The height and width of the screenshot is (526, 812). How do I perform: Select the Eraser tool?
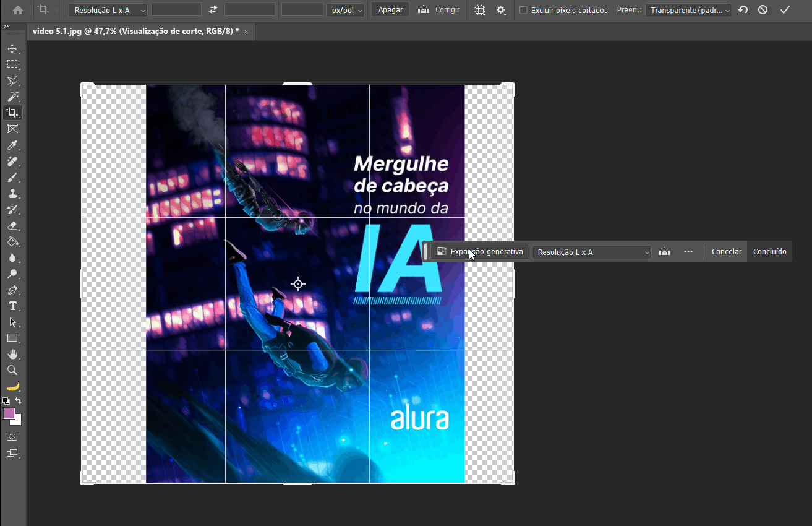[x=12, y=225]
